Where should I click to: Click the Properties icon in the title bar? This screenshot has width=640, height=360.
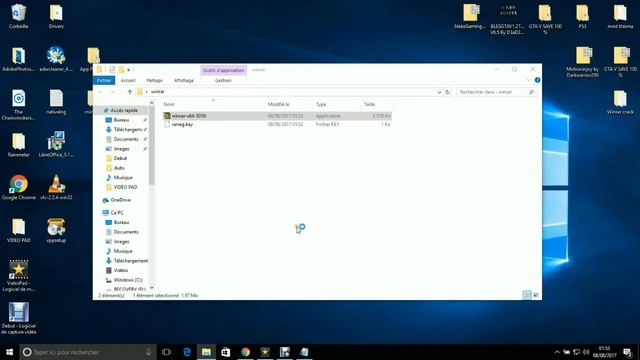point(112,70)
